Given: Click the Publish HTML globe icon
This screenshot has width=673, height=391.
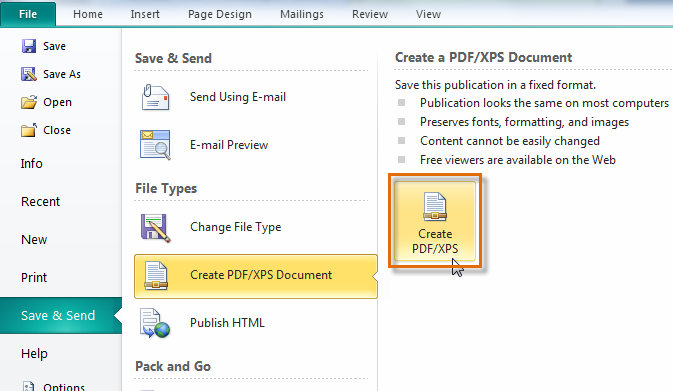Looking at the screenshot, I should click(x=155, y=323).
